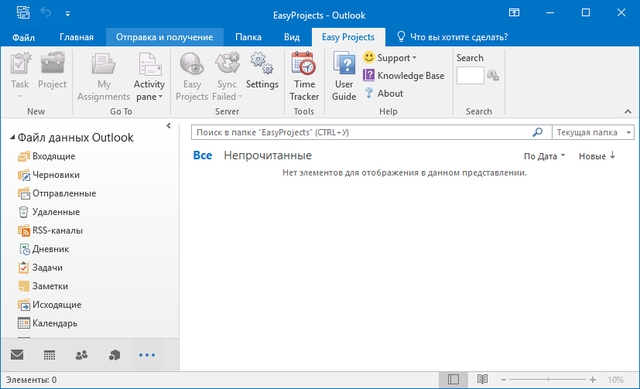Open the User Guide

click(x=344, y=77)
